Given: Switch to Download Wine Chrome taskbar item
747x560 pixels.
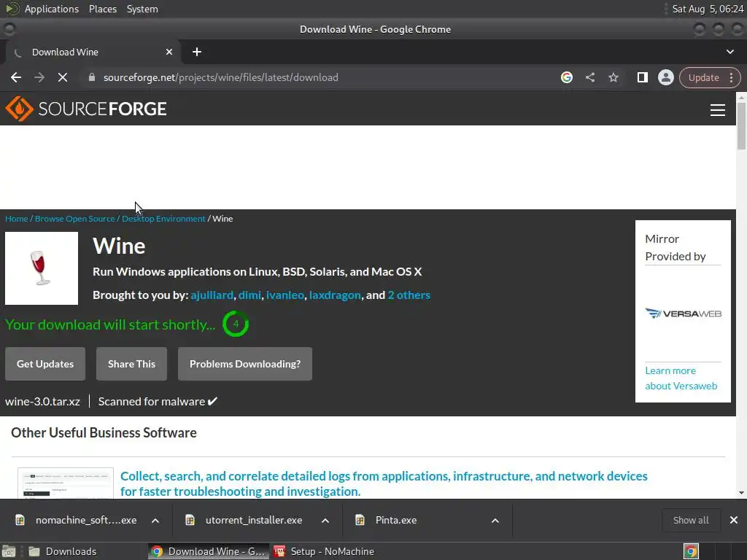Looking at the screenshot, I should (x=208, y=551).
